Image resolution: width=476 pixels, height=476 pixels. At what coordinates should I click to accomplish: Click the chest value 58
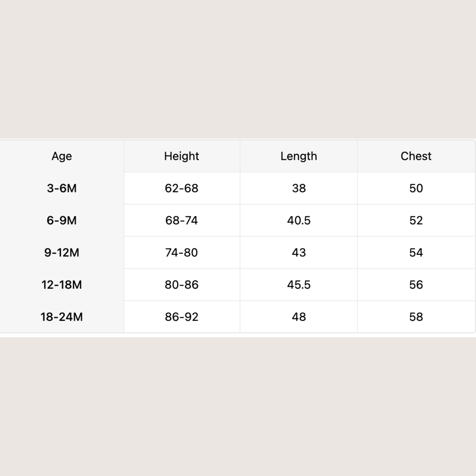tap(416, 317)
